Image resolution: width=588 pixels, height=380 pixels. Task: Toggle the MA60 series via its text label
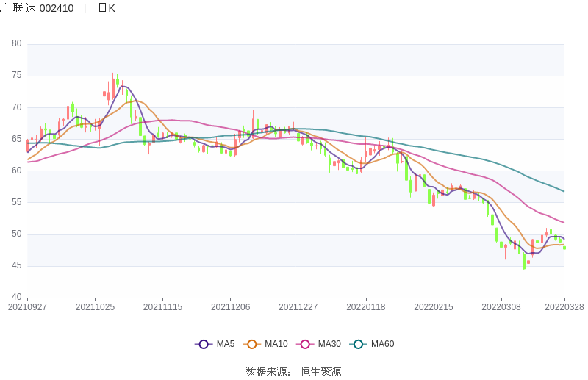382,344
